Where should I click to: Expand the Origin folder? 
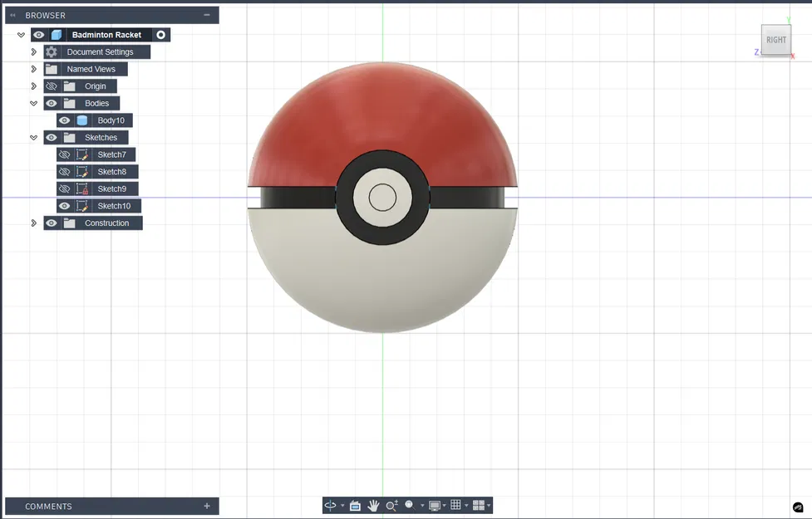coord(32,86)
